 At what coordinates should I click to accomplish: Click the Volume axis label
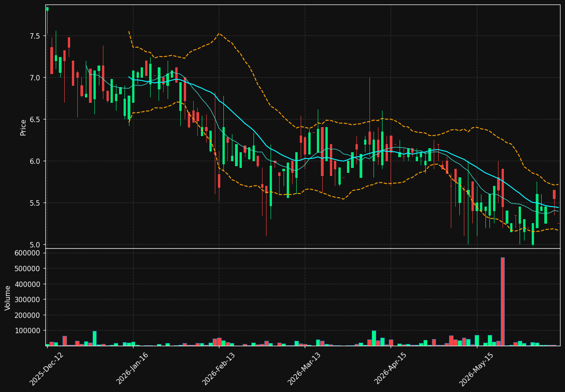pyautogui.click(x=8, y=298)
